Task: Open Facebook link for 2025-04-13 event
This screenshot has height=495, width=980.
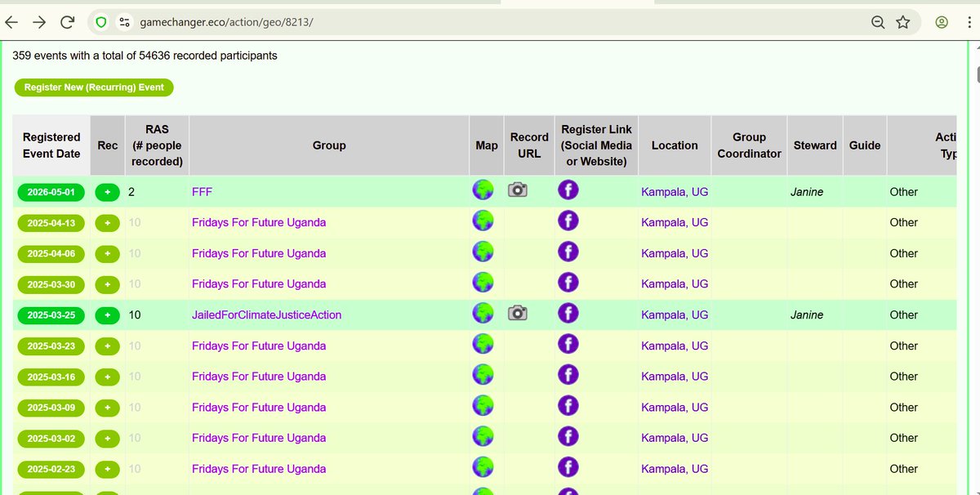Action: pyautogui.click(x=568, y=221)
